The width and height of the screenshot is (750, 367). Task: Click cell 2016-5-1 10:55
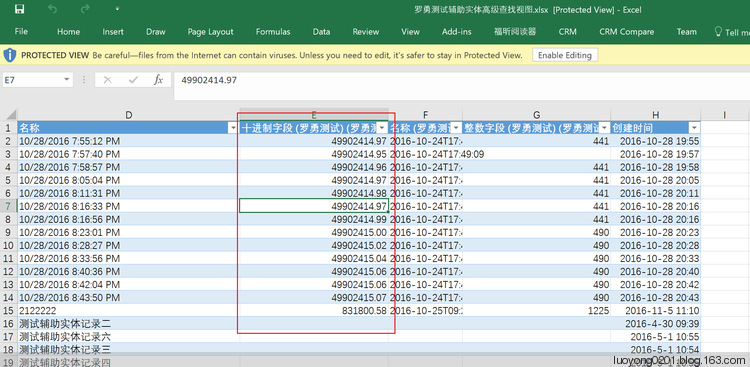pos(655,336)
